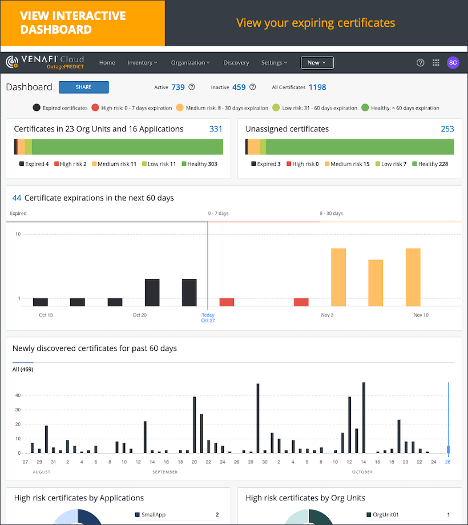468x525 pixels.
Task: Click High risk red legend dot
Action: [x=95, y=107]
